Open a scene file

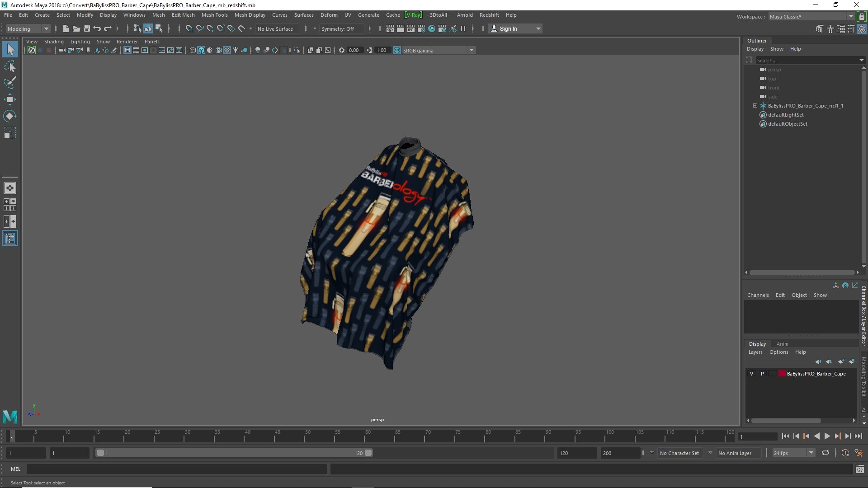(x=76, y=28)
